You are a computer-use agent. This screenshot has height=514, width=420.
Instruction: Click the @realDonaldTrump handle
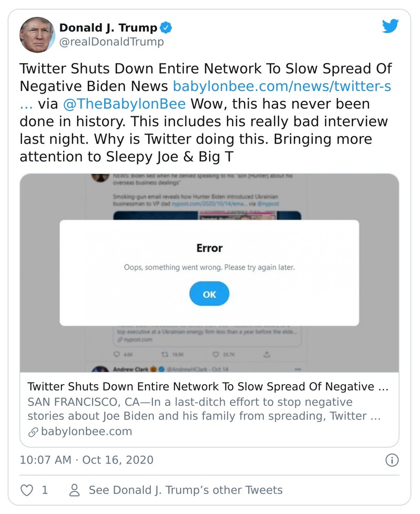[111, 42]
